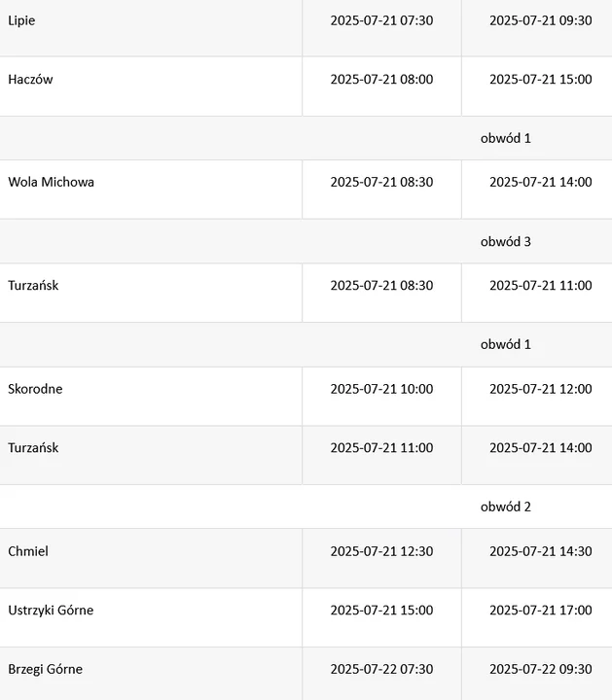Viewport: 612px width, 700px height.
Task: Click end time 2025-07-21 12:00
Action: 540,389
